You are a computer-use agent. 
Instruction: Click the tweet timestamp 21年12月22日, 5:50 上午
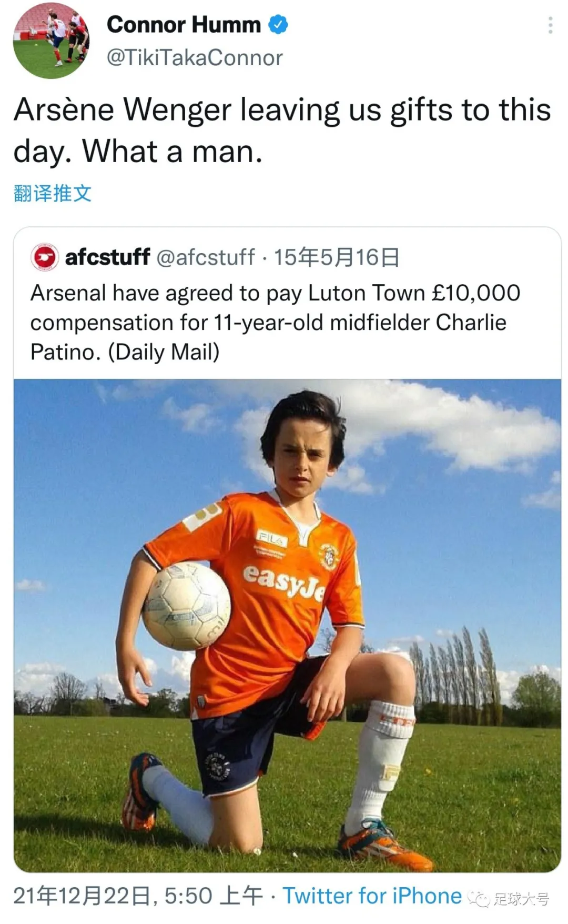[138, 896]
